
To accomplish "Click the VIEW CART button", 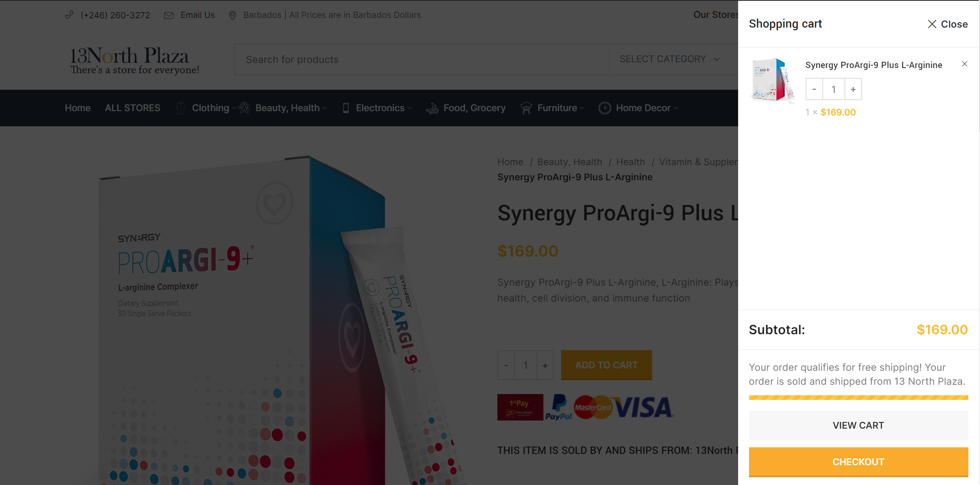I will click(858, 426).
